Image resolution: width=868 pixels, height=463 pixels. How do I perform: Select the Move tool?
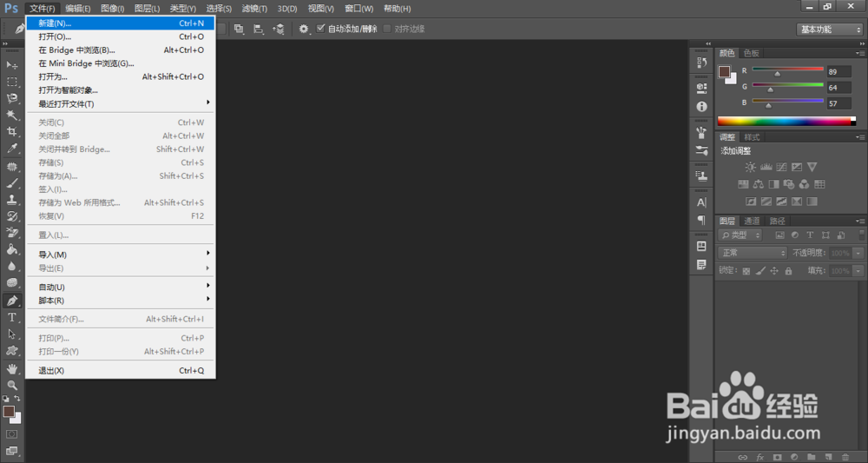[11, 65]
